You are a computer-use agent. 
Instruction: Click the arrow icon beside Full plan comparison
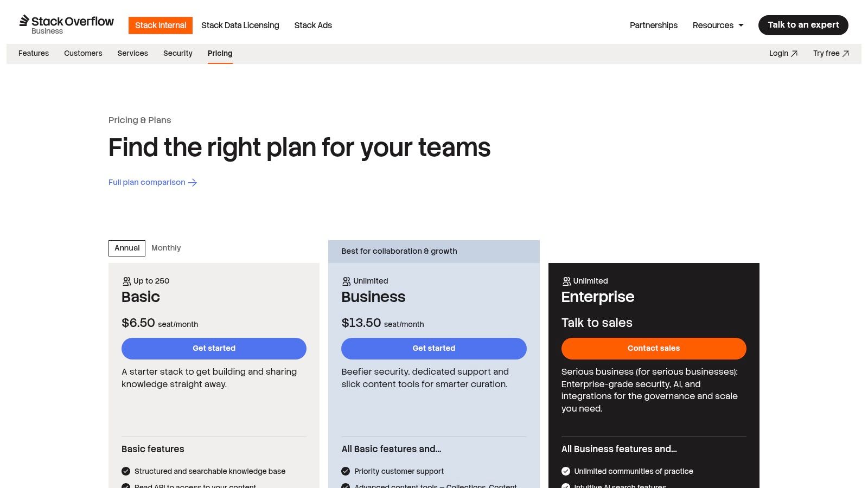point(193,182)
